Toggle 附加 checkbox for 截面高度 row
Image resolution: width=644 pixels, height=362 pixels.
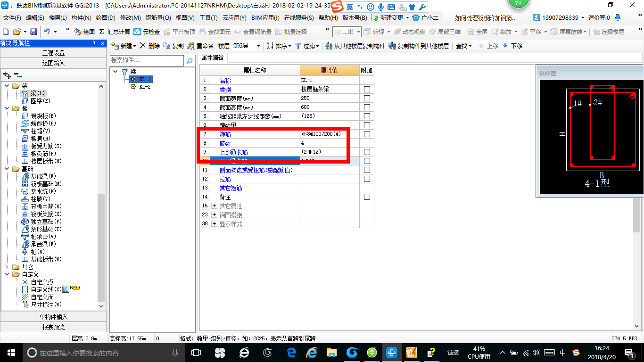pos(367,107)
